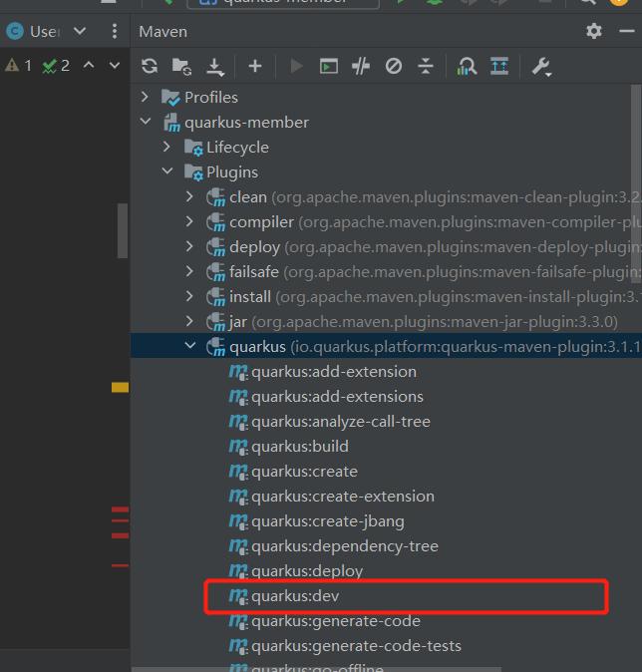Screen dimensions: 642x672
Task: Click Reload All Maven Projects icon
Action: (150, 66)
